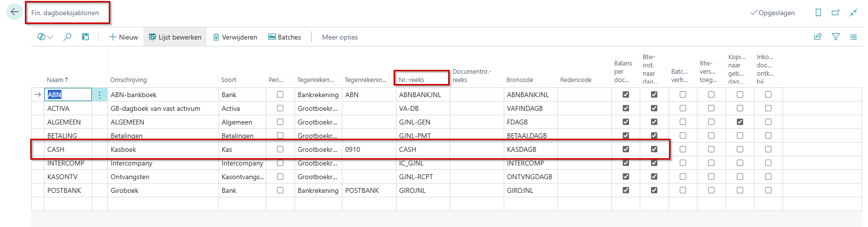This screenshot has width=868, height=227.
Task: Expand the Copilot dropdown arrow
Action: (x=51, y=37)
